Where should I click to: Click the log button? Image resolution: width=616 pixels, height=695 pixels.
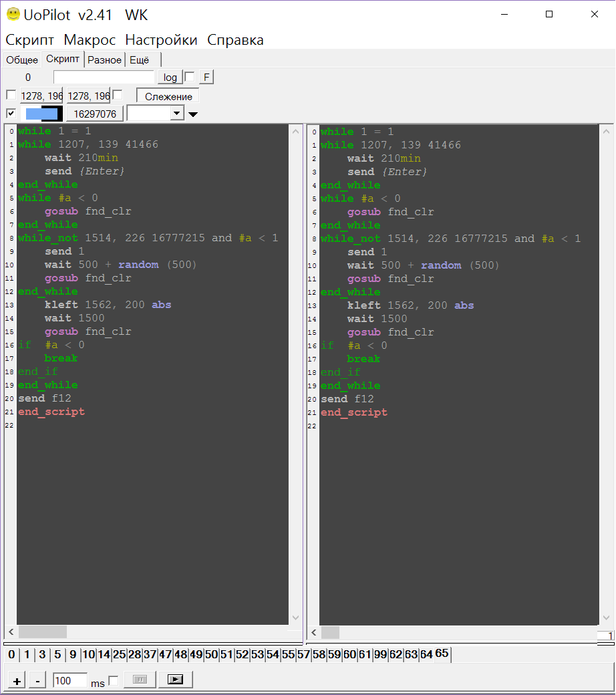[170, 78]
